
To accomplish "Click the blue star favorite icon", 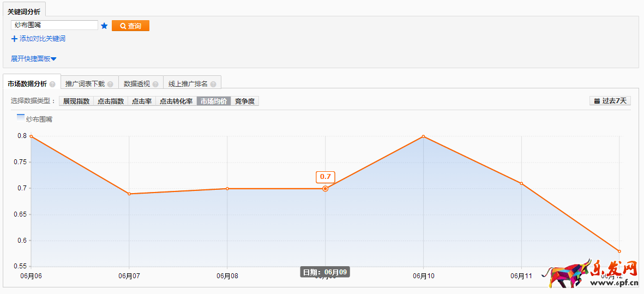I will [104, 26].
